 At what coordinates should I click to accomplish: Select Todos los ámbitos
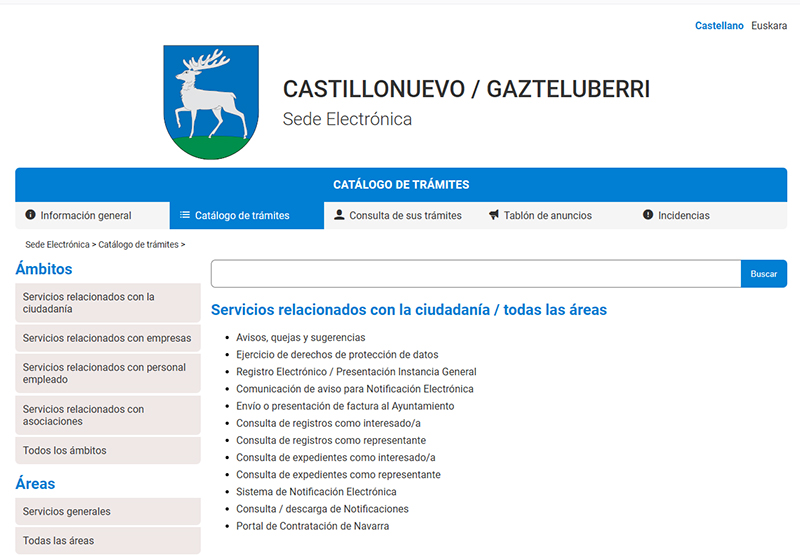click(108, 450)
